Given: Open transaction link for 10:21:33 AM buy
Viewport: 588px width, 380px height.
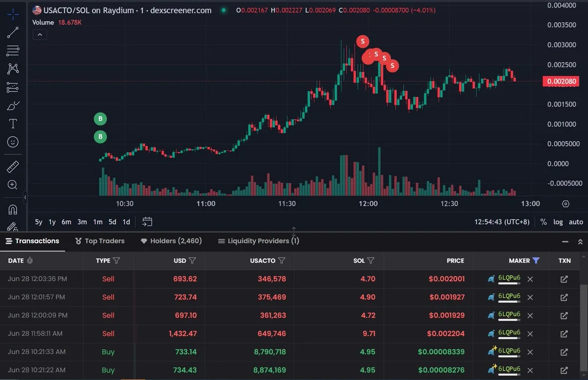Looking at the screenshot, I should click(564, 352).
